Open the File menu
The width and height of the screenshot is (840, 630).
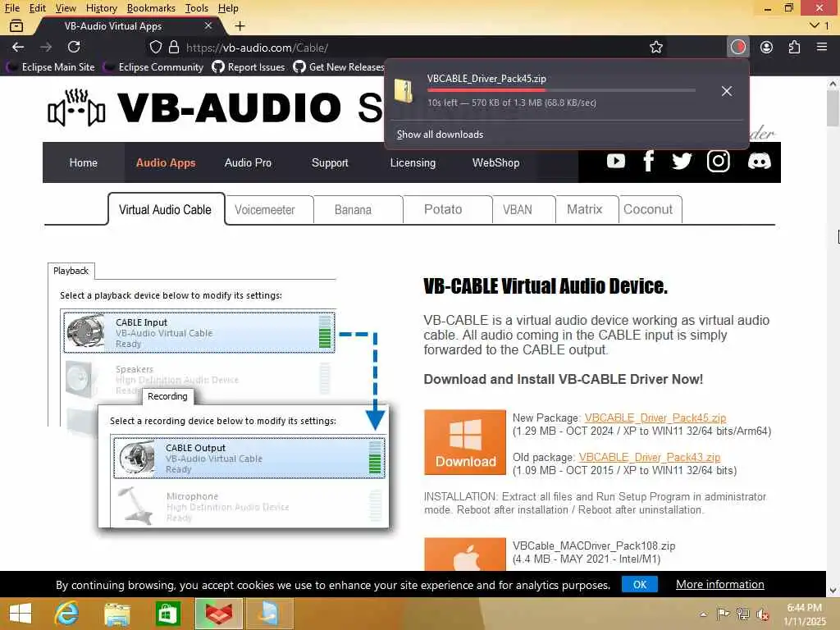(11, 8)
